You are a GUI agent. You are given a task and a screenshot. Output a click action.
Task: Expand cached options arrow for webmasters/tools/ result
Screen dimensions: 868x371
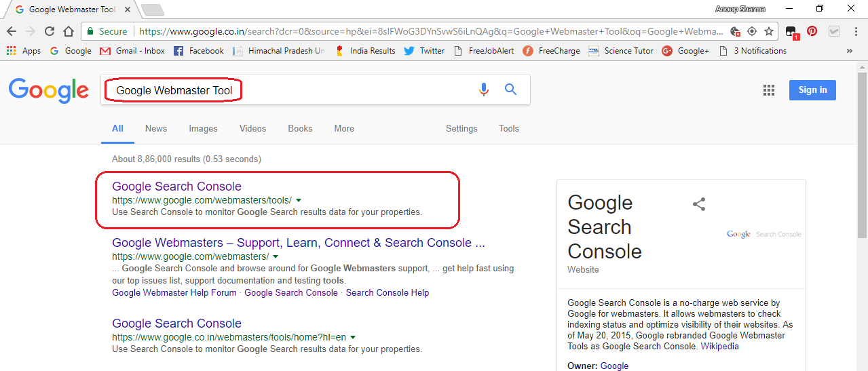299,200
